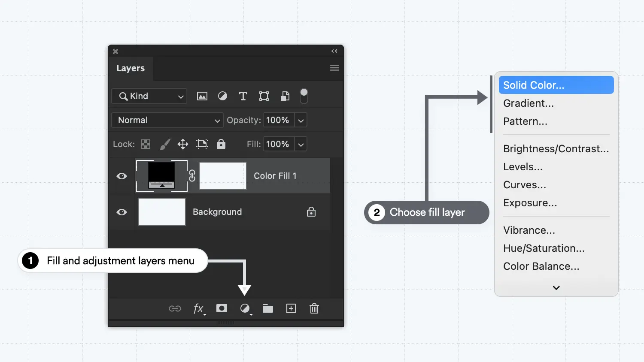Close the Layers panel with X
The image size is (644, 362).
pos(115,51)
